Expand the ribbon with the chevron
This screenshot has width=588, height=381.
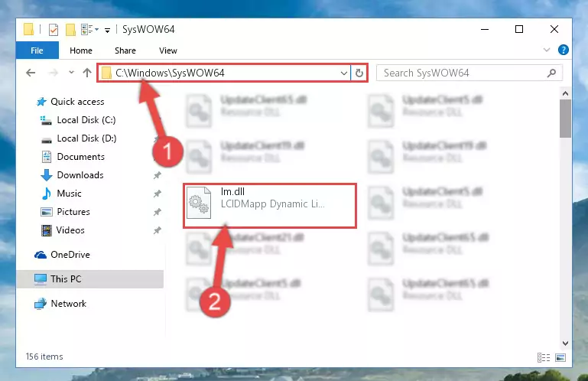(x=547, y=50)
